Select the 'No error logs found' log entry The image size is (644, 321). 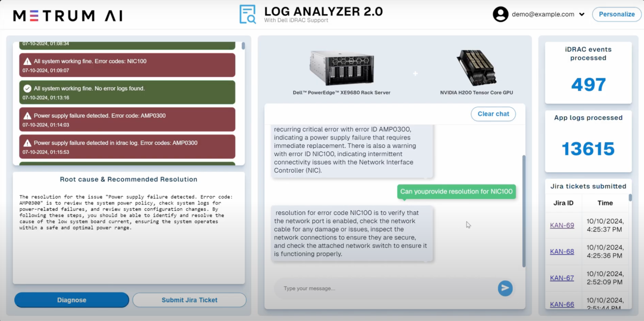[127, 92]
